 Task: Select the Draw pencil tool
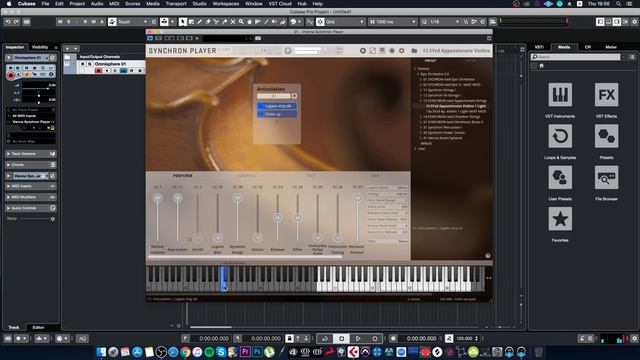click(x=200, y=22)
